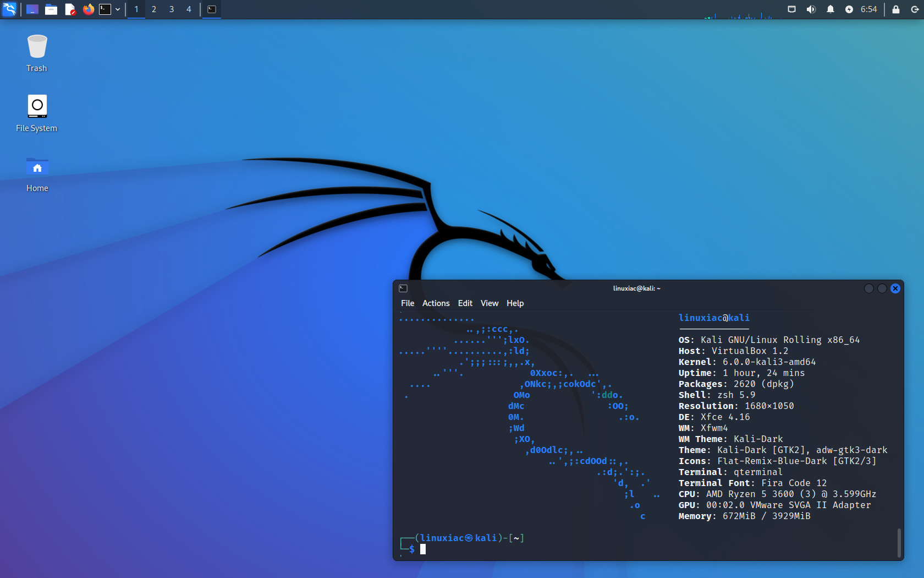Switch to workspace 2
Screen dimensions: 924x578
click(x=153, y=9)
